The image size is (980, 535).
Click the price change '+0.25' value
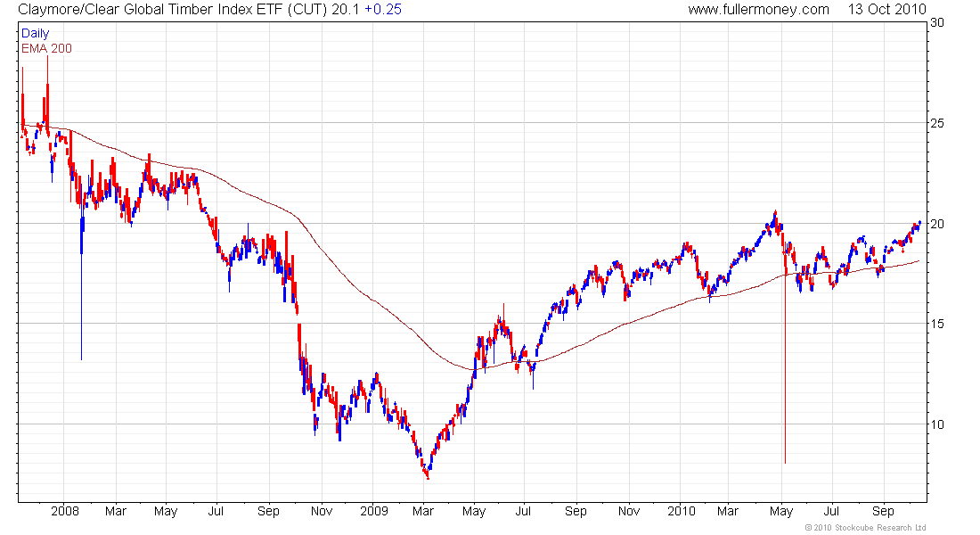383,10
